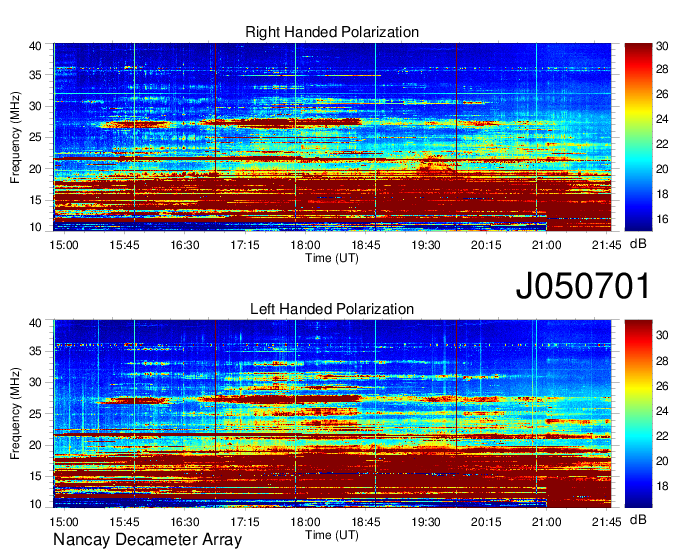Click "18:45" time tick under Right Handed plot
The height and width of the screenshot is (552, 680).
366,245
